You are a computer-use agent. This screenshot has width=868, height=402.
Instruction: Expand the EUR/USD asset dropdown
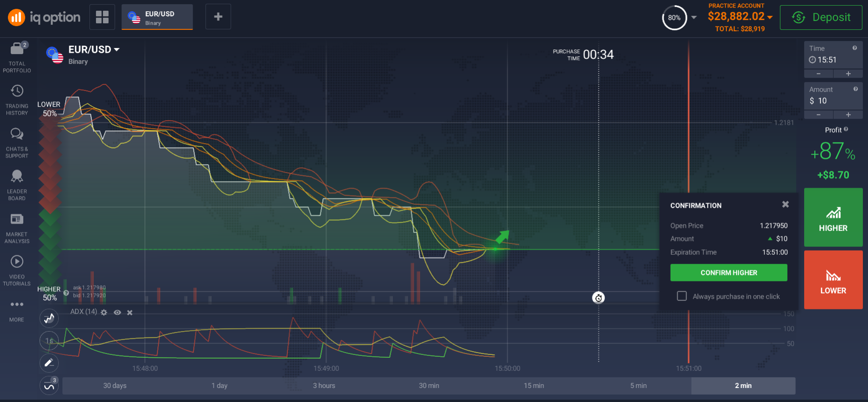pos(116,49)
